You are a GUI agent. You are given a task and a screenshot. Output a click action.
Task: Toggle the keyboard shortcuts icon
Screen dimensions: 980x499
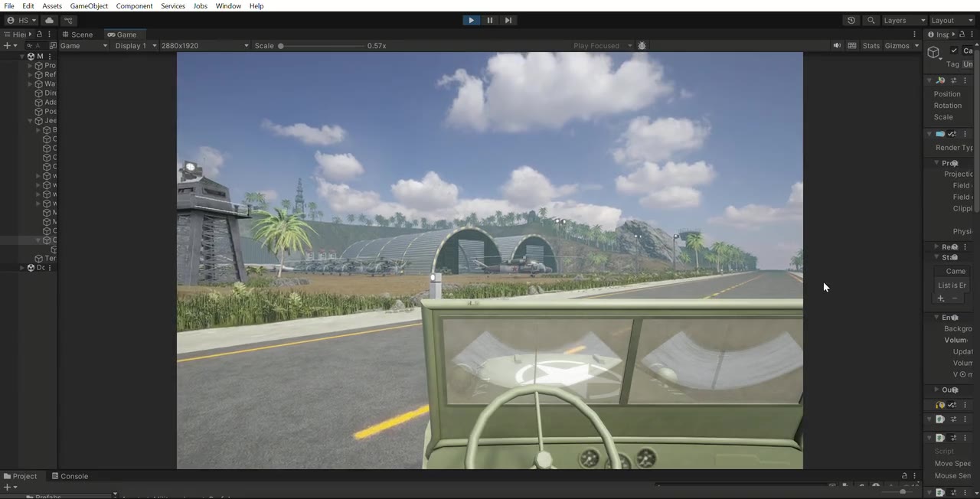pos(852,46)
